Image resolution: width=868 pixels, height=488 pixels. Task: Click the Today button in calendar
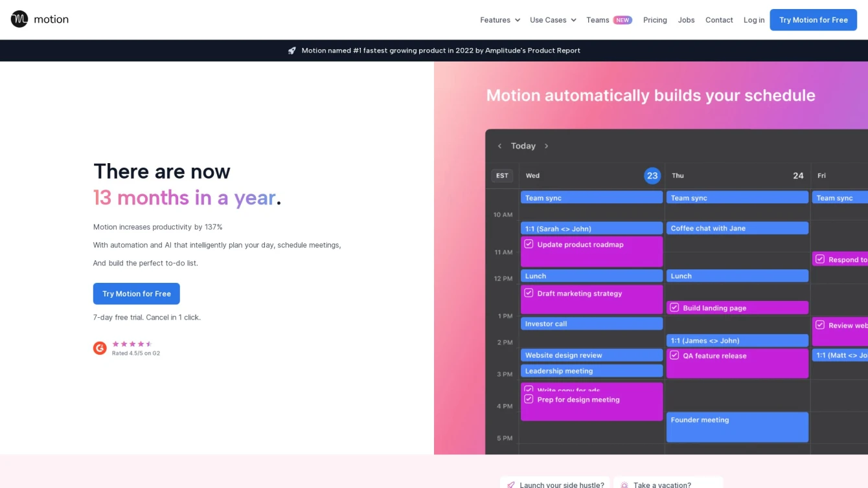click(523, 146)
